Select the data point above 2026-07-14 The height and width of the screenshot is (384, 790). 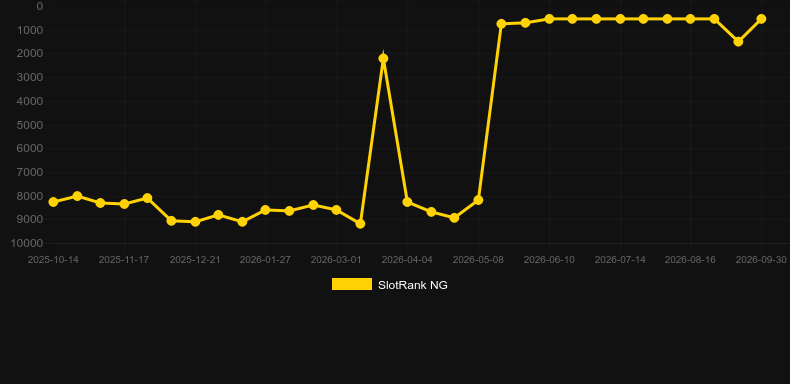pyautogui.click(x=620, y=19)
